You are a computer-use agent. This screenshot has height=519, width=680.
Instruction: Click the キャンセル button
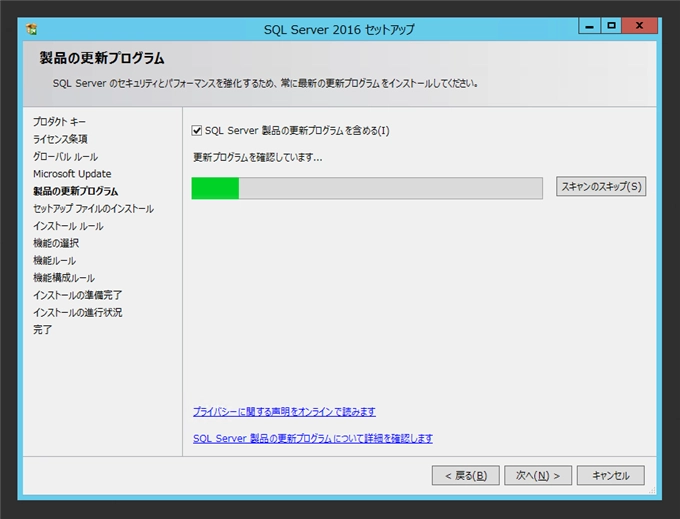[611, 476]
